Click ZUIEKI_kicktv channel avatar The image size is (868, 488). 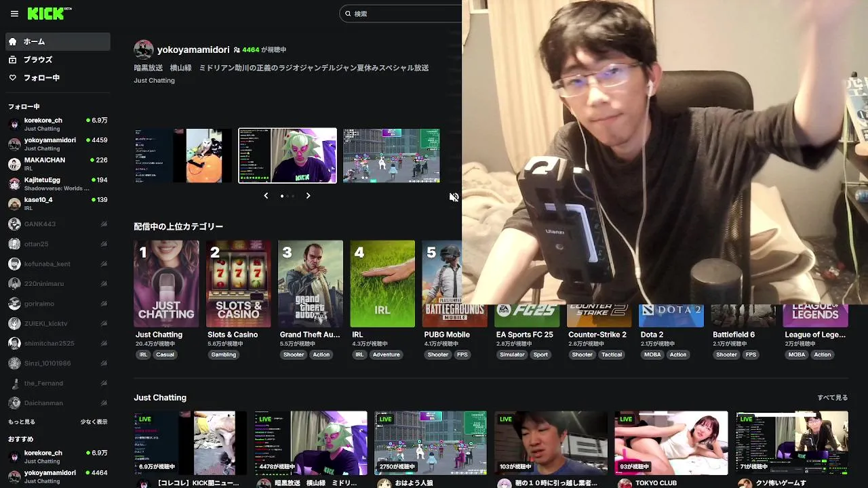[14, 323]
